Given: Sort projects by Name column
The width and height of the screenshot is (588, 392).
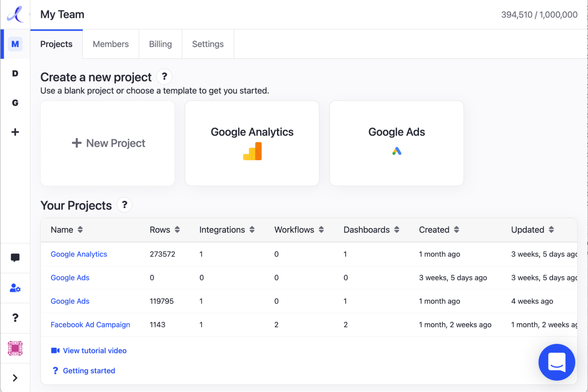Looking at the screenshot, I should (67, 230).
